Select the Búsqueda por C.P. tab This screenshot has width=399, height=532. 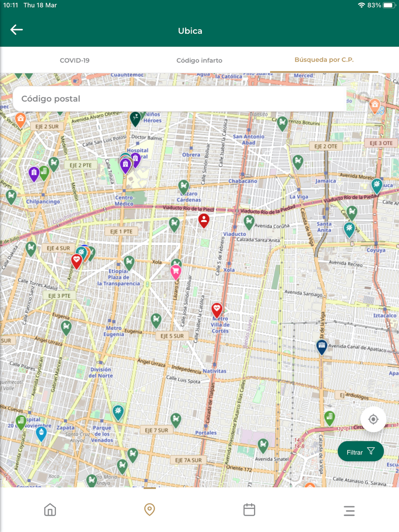coord(324,60)
